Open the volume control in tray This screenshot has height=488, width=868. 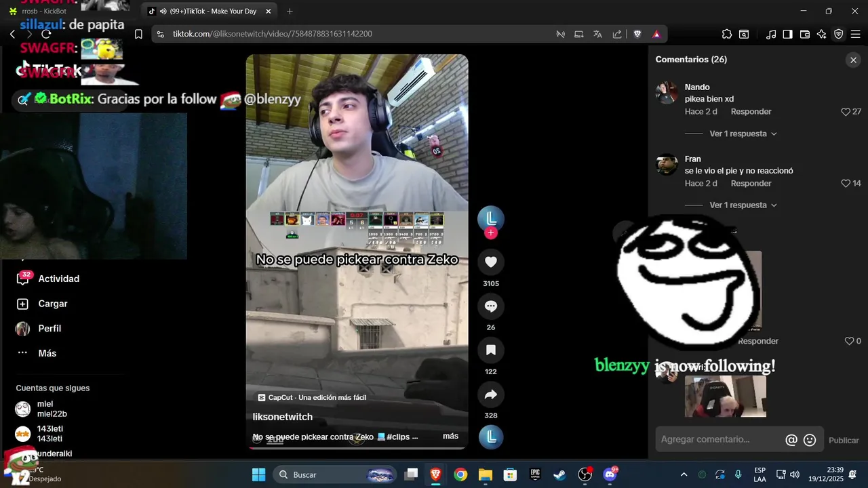795,474
